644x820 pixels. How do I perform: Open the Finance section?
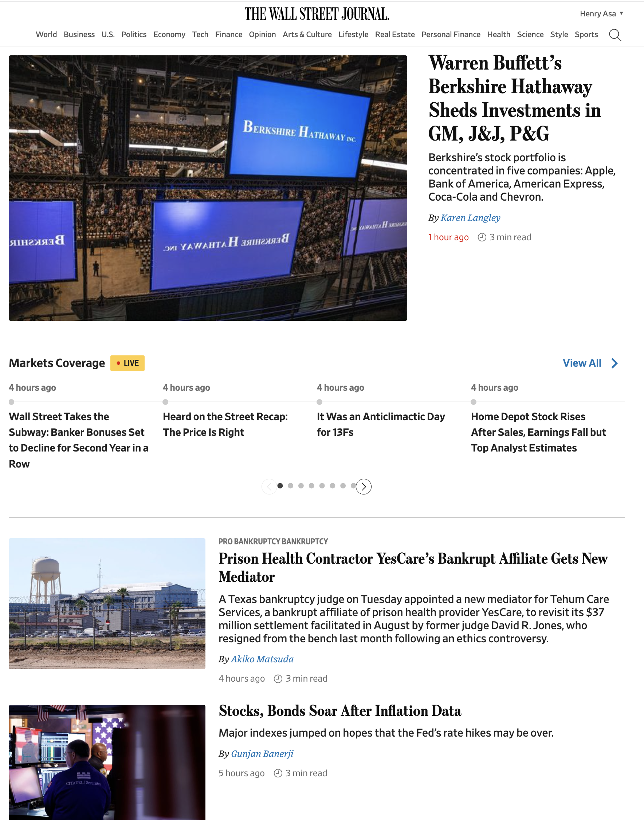(x=229, y=34)
